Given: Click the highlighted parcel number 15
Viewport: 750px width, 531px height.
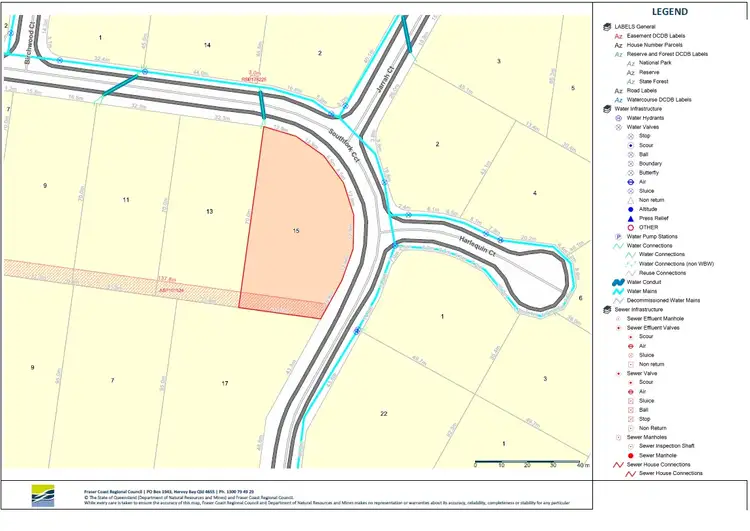Looking at the screenshot, I should [x=296, y=230].
